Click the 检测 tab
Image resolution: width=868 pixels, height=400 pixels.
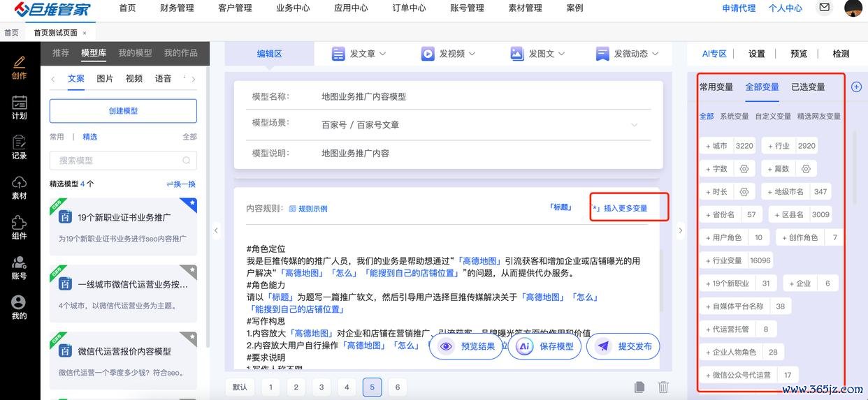(841, 54)
